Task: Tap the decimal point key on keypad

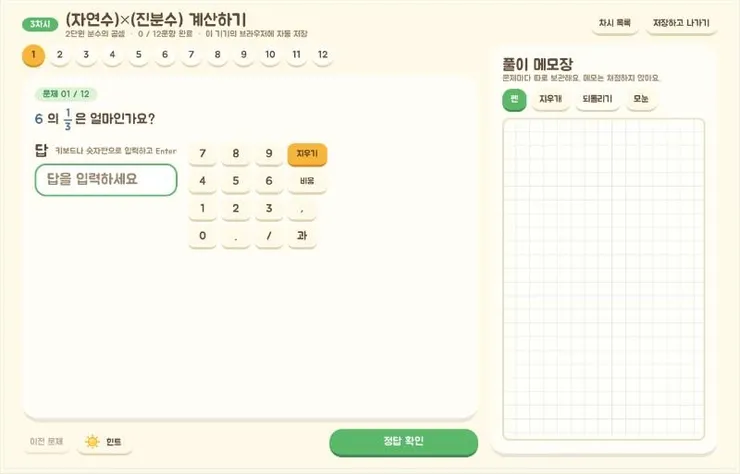Action: pyautogui.click(x=235, y=236)
